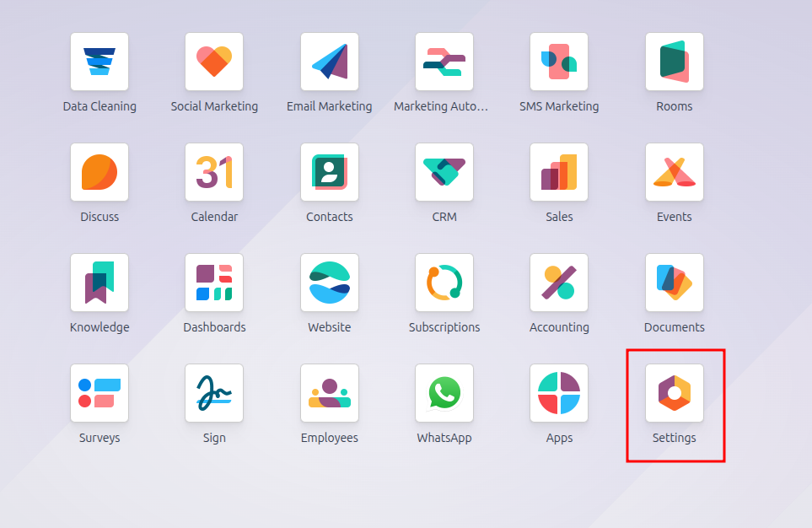Open the WhatsApp app icon

pos(444,393)
